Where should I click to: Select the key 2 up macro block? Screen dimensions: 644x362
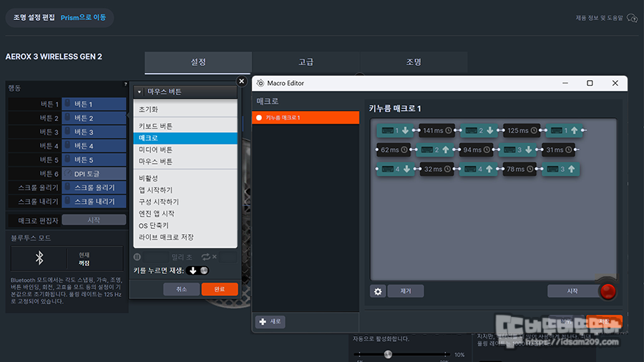tap(434, 150)
